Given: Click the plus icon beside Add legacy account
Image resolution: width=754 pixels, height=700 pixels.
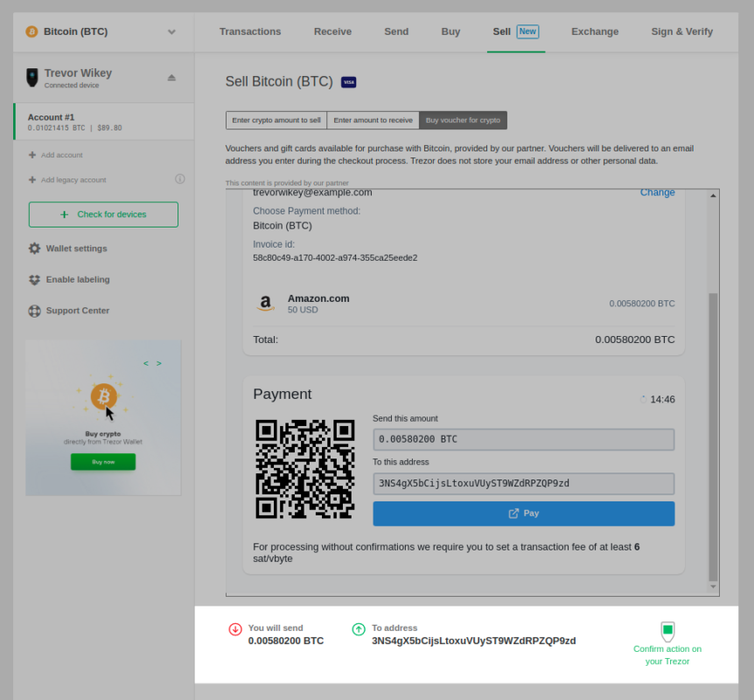Looking at the screenshot, I should point(32,180).
